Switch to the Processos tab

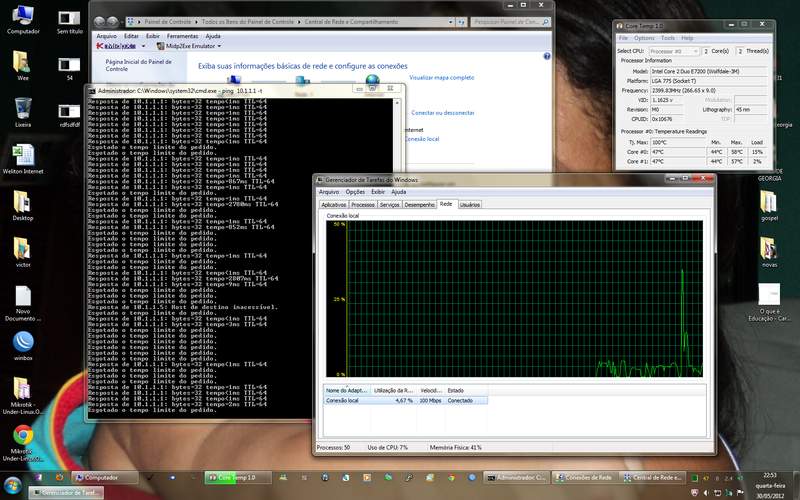[363, 205]
